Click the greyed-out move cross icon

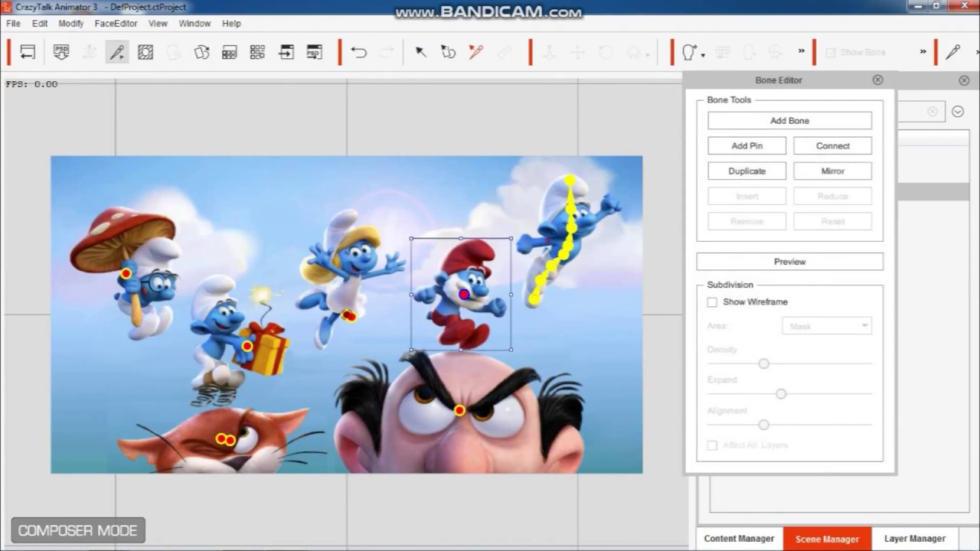[577, 52]
